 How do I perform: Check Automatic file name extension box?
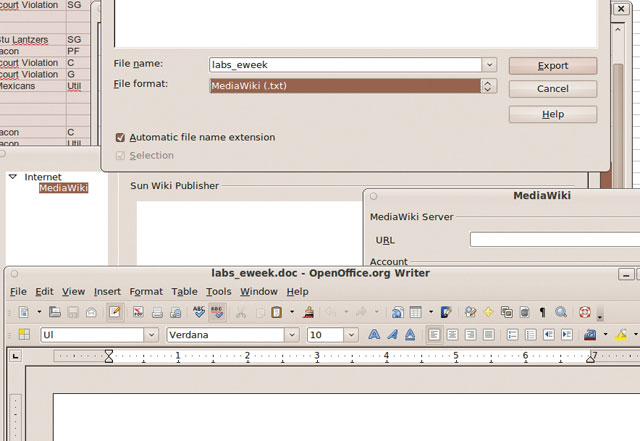click(120, 138)
